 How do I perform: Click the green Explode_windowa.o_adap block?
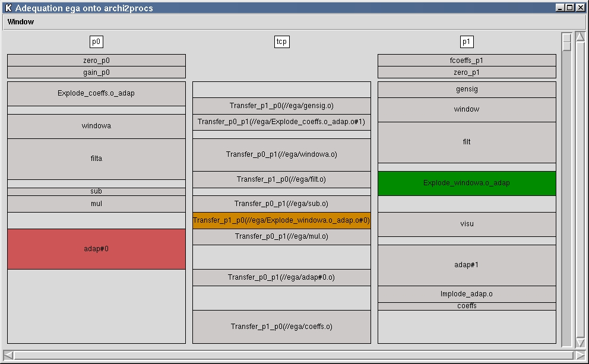point(467,183)
